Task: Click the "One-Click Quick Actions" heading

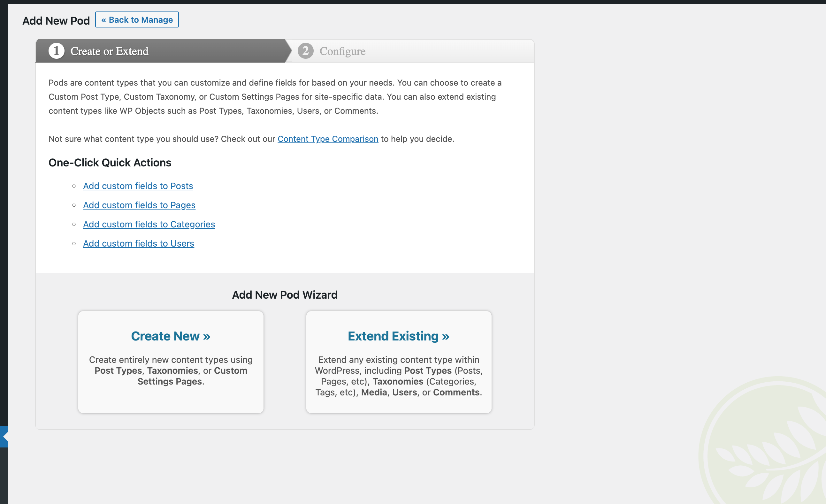Action: [x=110, y=163]
